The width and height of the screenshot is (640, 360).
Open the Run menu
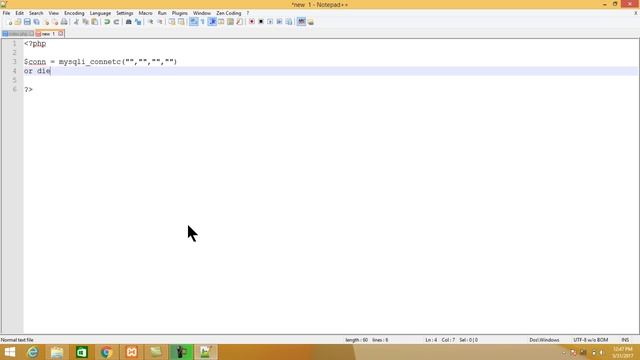tap(162, 13)
